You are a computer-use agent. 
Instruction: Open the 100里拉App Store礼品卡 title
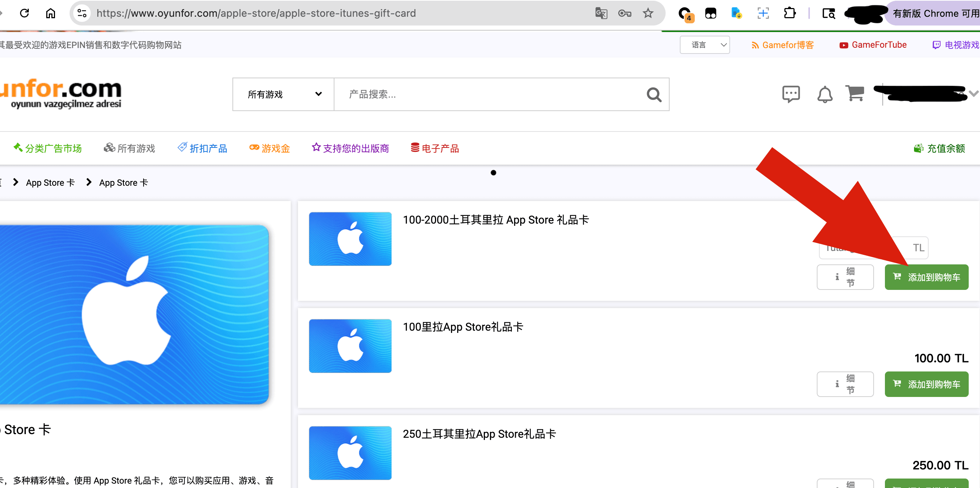463,327
